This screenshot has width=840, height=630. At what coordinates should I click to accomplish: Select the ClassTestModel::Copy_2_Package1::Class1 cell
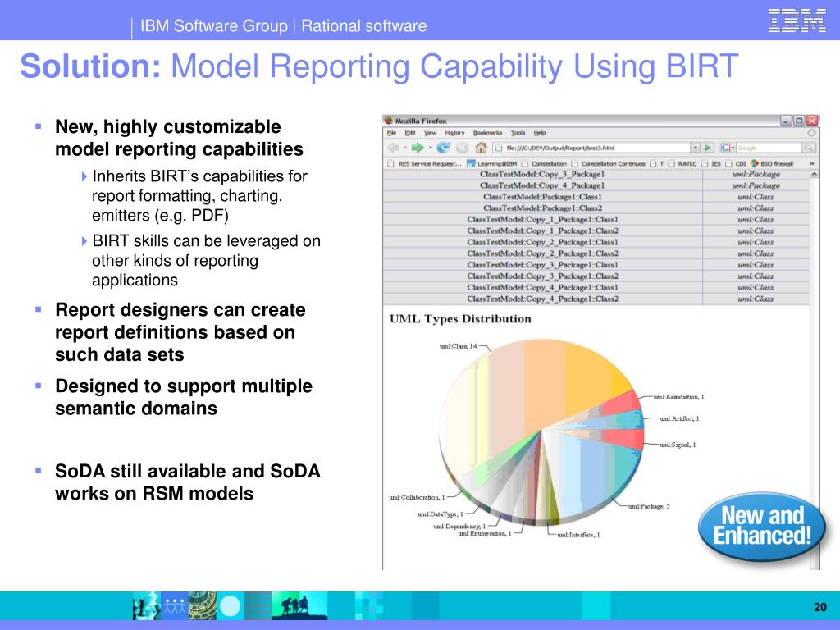point(542,242)
